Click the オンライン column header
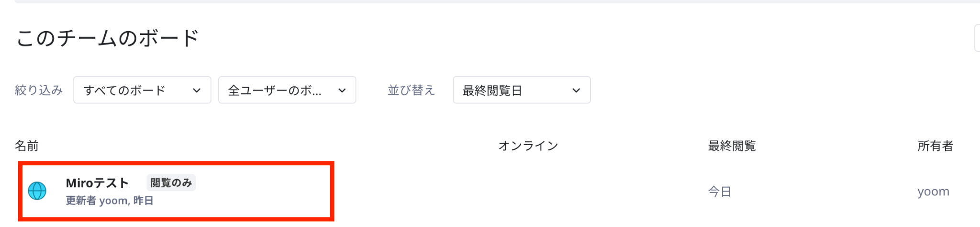This screenshot has height=227, width=980. tap(528, 146)
